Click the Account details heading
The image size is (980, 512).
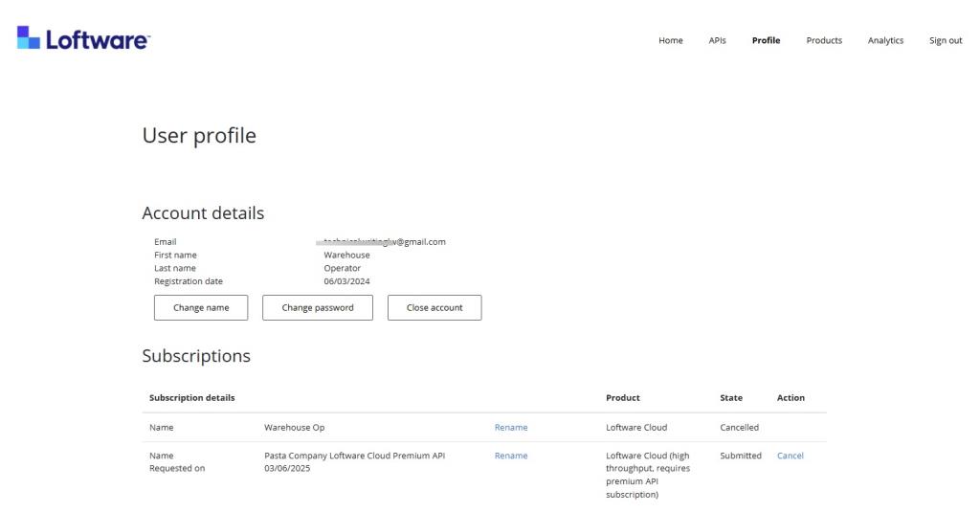coord(203,213)
